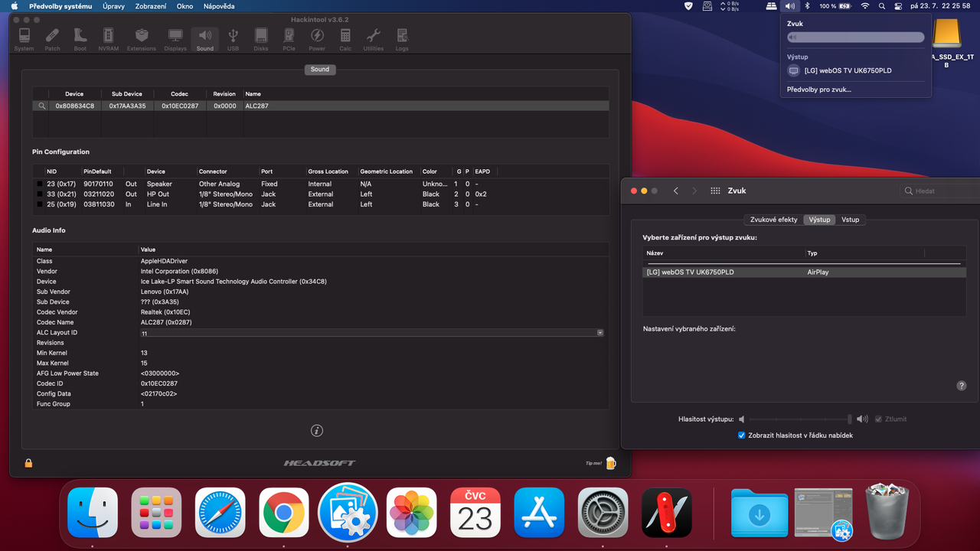Open the Patch tool in Hackintool
Image resolution: width=980 pixels, height=551 pixels.
click(52, 39)
